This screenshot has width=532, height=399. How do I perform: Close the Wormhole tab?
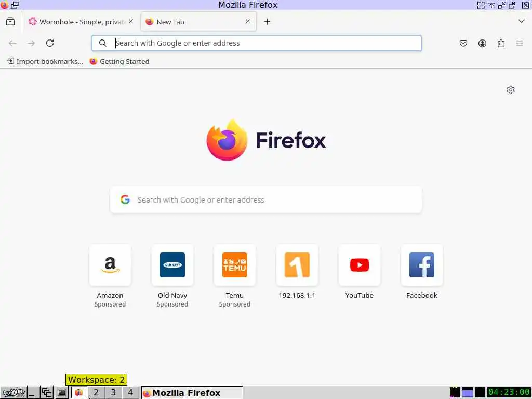pos(131,21)
